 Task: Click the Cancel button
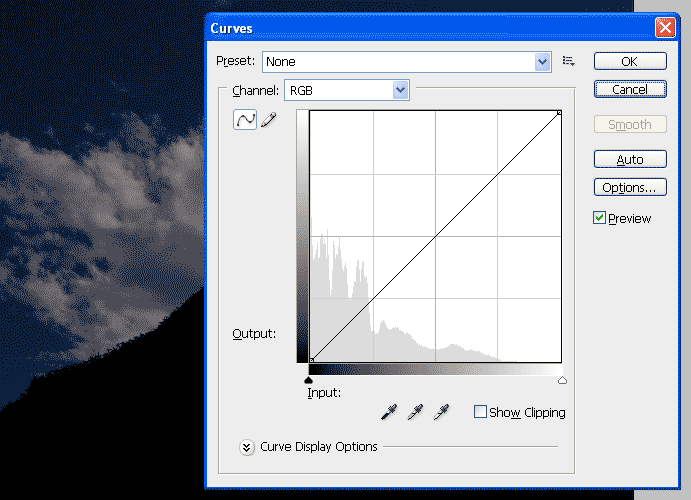coord(630,89)
